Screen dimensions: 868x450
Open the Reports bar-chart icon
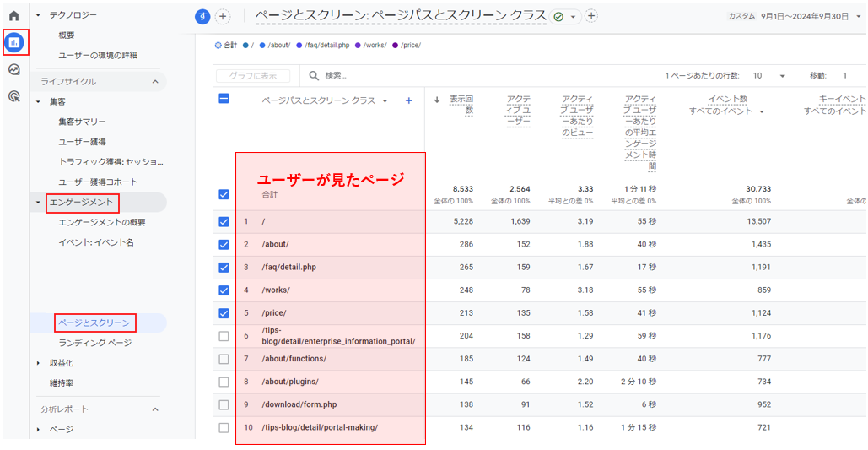coord(14,42)
